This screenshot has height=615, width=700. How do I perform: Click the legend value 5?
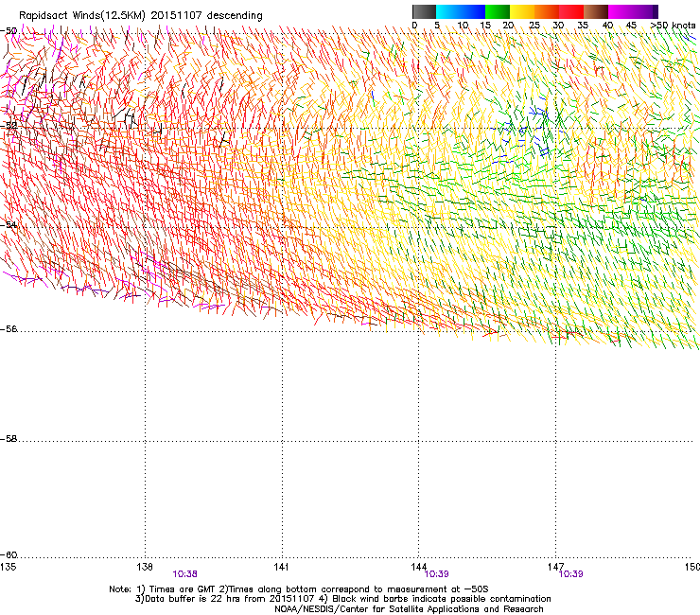point(437,25)
